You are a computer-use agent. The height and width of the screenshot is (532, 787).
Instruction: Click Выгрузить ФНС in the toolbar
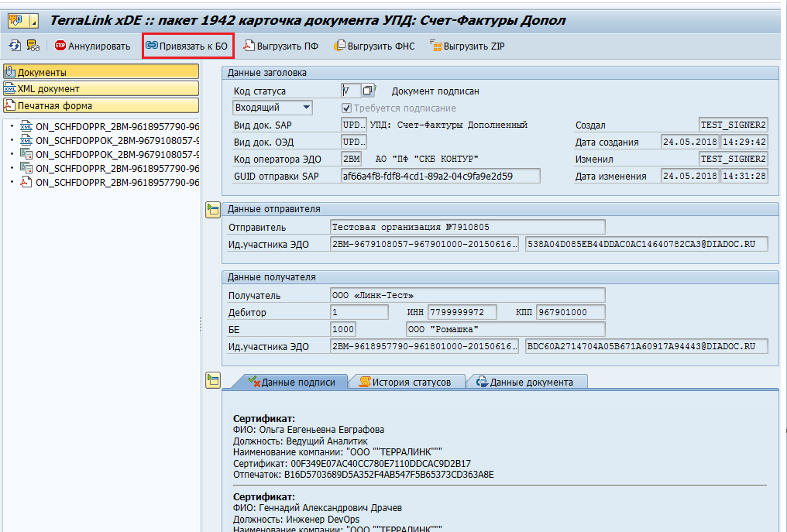coord(374,46)
